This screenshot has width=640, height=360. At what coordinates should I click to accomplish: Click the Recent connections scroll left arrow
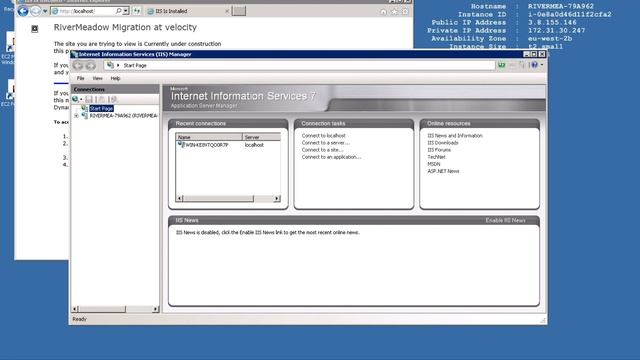tap(180, 198)
